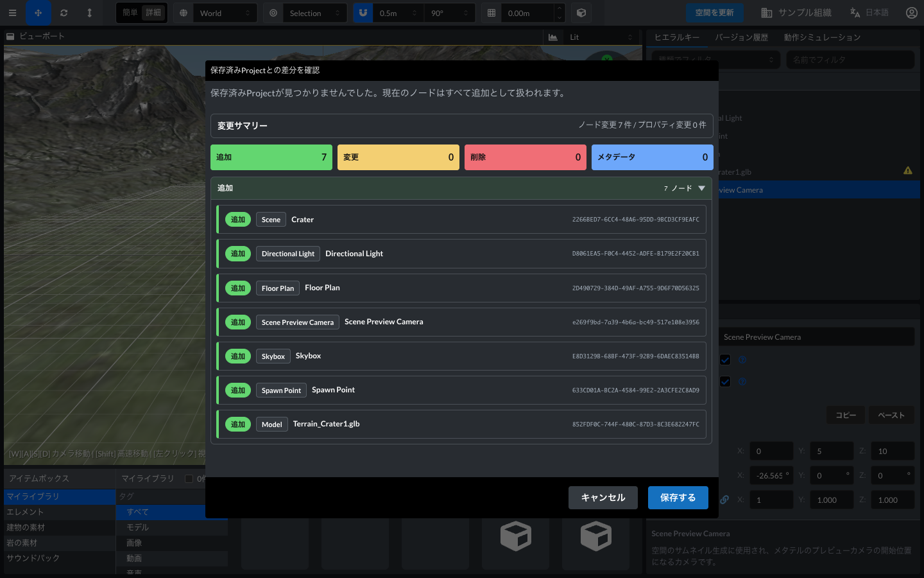Select エレメント in the item box list
Screen dimensions: 924x578
59,512
